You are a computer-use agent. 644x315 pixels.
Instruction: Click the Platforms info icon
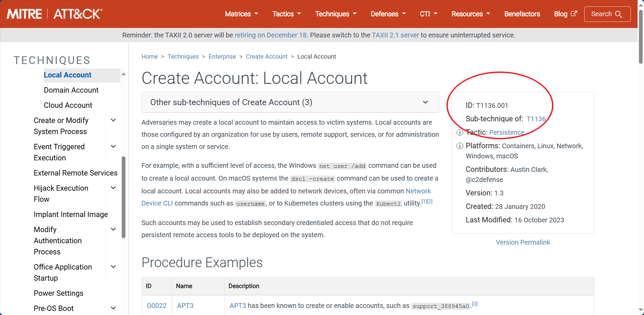(x=460, y=146)
